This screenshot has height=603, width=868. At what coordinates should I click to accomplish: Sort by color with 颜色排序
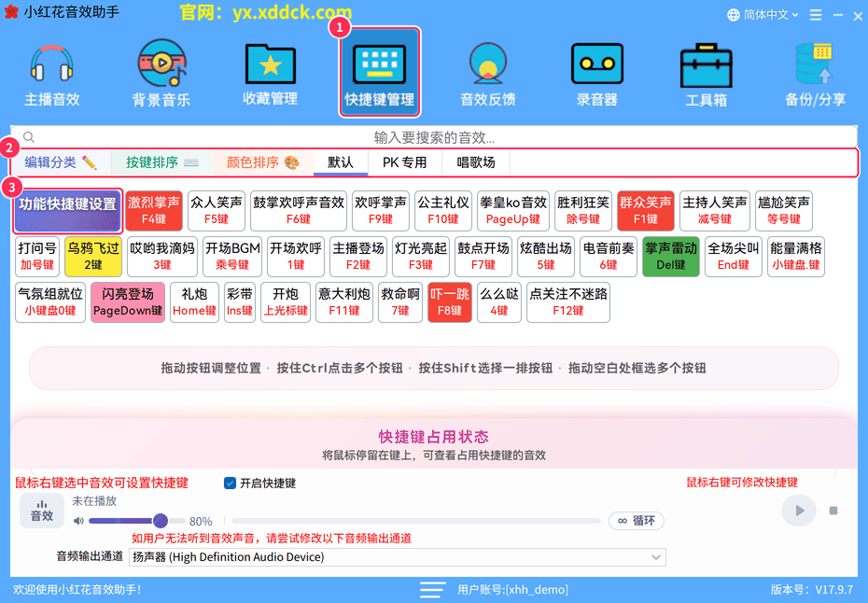[x=263, y=162]
